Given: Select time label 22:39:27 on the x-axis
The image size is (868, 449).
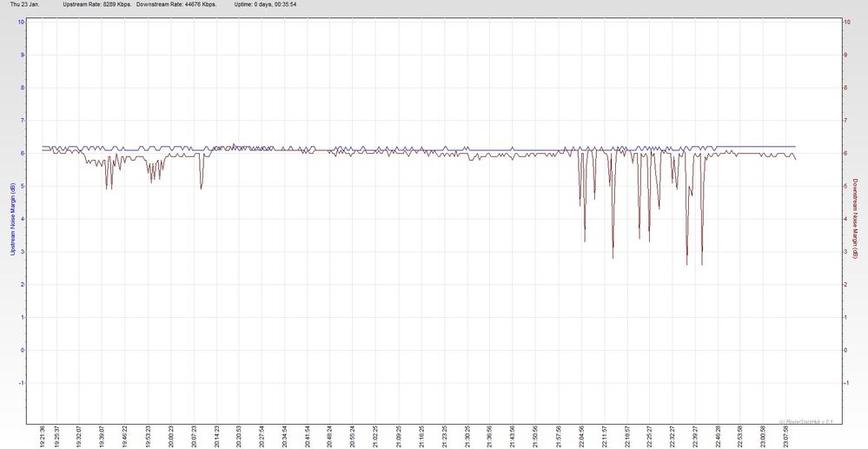Looking at the screenshot, I should [x=695, y=436].
